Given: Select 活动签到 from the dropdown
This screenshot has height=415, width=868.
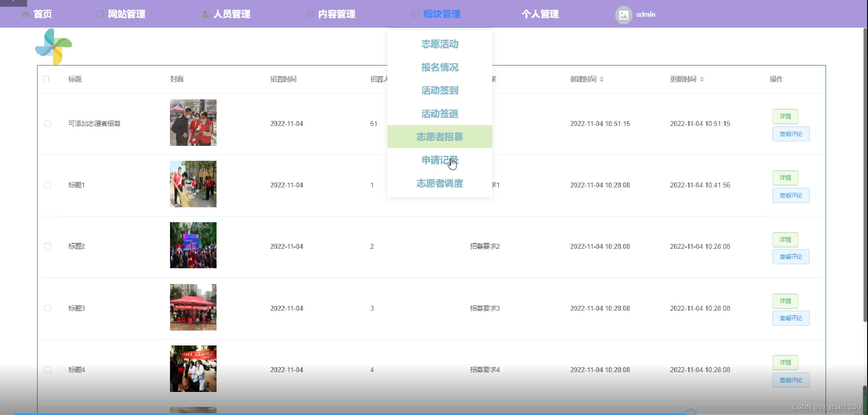Looking at the screenshot, I should [440, 90].
